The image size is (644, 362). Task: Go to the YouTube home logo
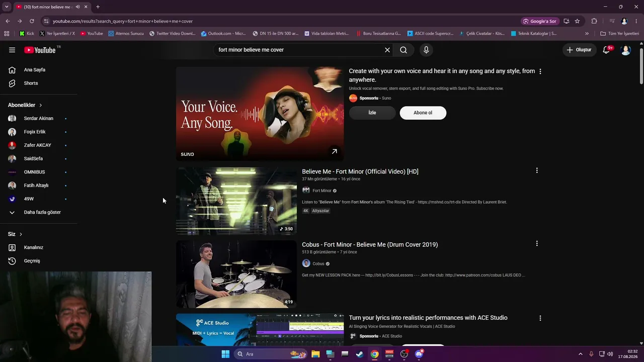(40, 50)
